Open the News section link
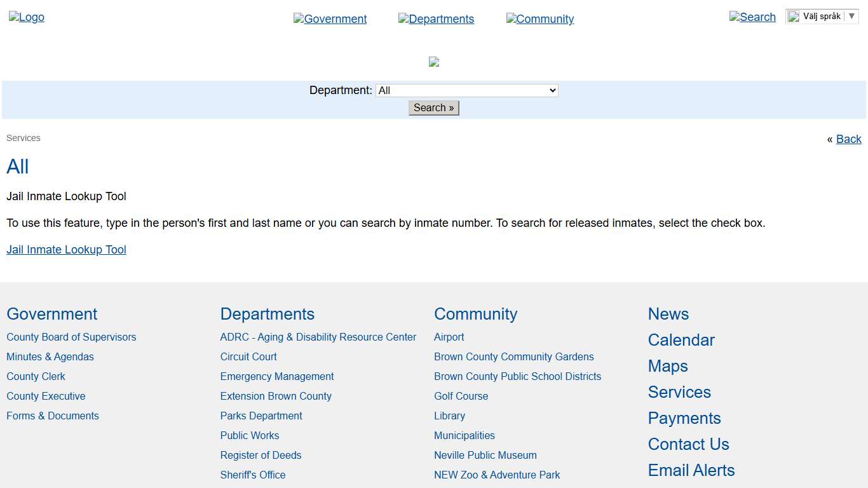The width and height of the screenshot is (868, 488). pos(668,314)
